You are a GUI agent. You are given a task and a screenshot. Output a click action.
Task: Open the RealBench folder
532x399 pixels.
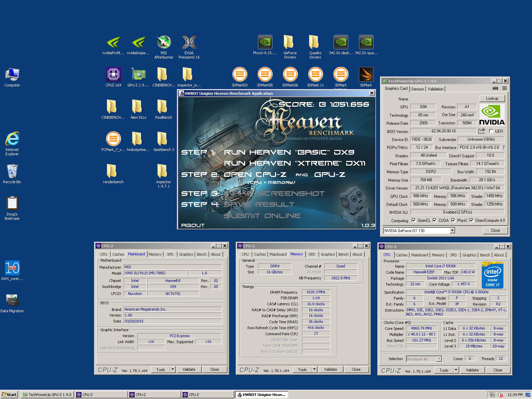point(164,109)
